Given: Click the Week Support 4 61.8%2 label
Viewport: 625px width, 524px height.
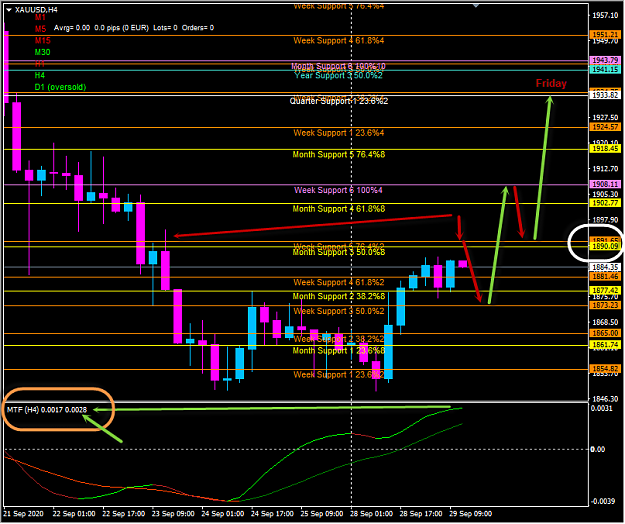Looking at the screenshot, I should pos(339,283).
